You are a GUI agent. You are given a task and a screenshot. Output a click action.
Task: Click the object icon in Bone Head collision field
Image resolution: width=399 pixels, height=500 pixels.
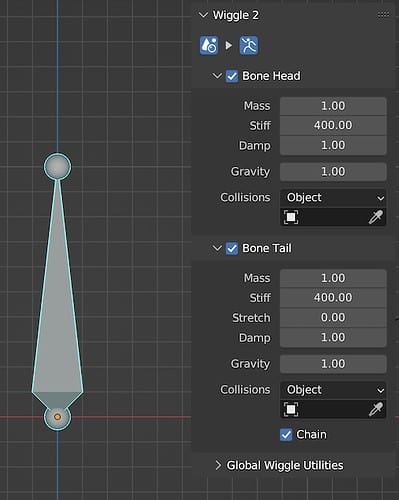[291, 217]
